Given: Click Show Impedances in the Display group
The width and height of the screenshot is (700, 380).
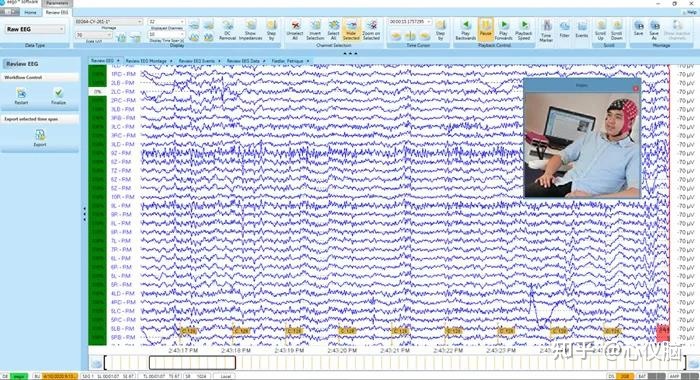Looking at the screenshot, I should tap(250, 30).
